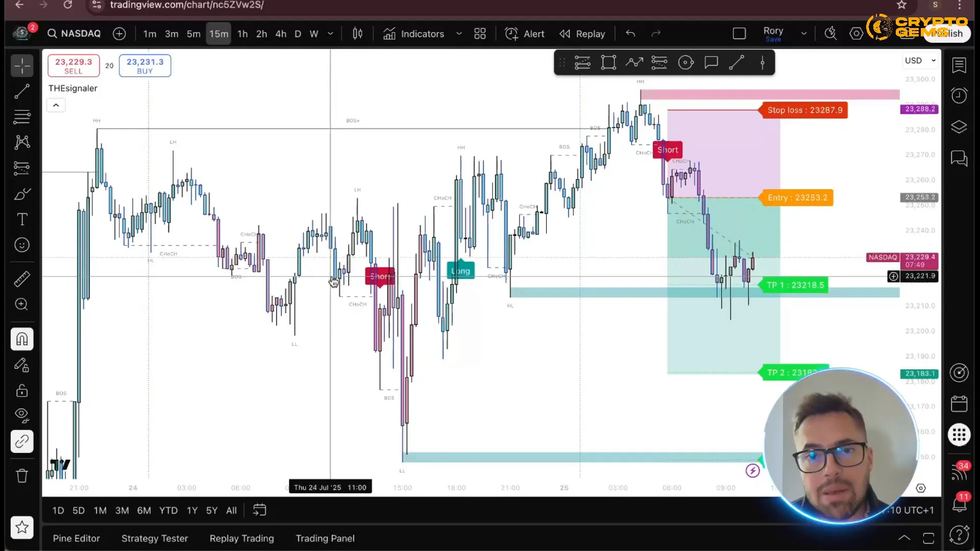
Task: Open forecasting and measurement tools
Action: pos(22,168)
